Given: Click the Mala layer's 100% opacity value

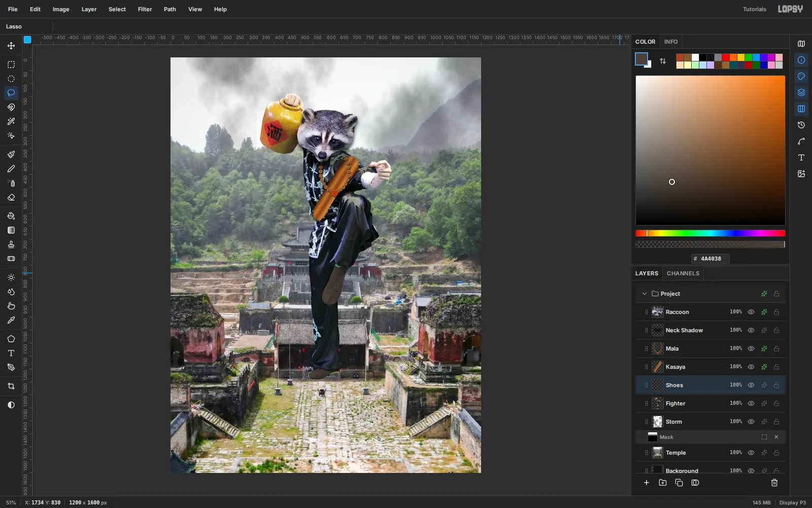Looking at the screenshot, I should [x=736, y=348].
